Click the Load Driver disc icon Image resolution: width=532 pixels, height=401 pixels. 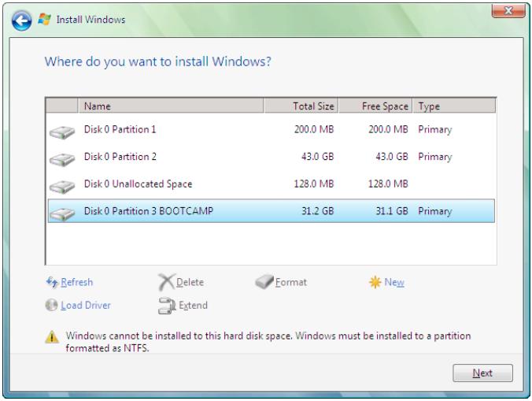tap(51, 305)
